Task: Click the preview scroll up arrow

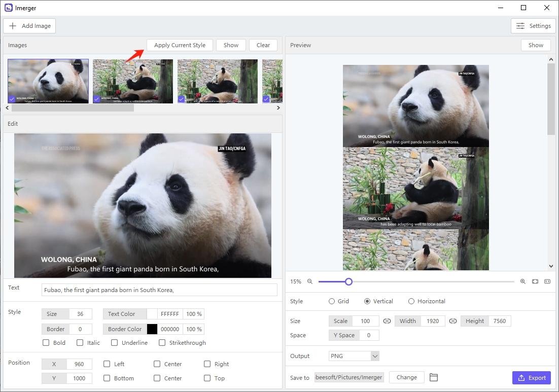Action: click(551, 59)
